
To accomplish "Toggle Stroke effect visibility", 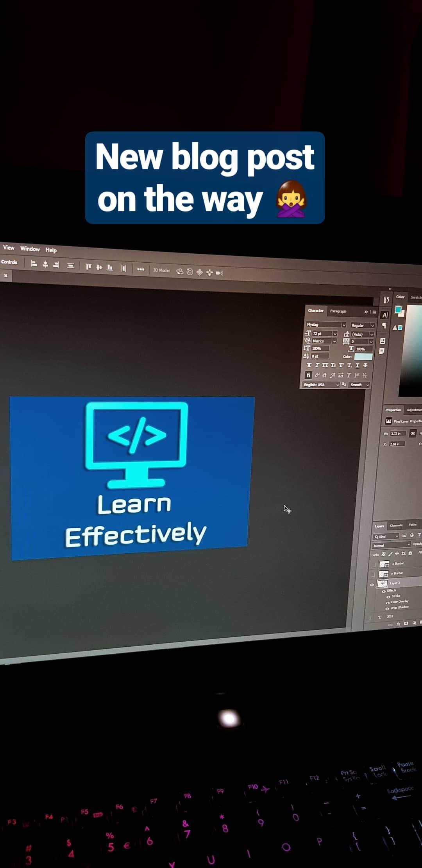I will point(388,597).
